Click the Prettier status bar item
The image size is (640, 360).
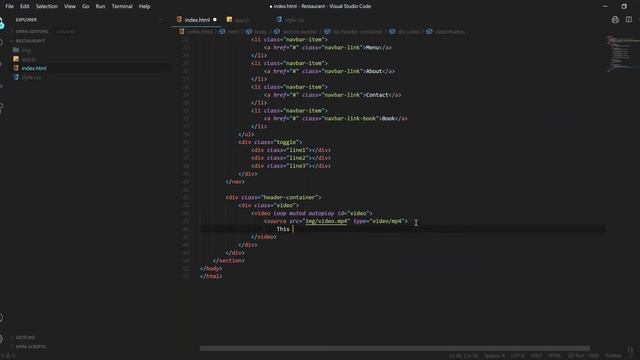[613, 356]
